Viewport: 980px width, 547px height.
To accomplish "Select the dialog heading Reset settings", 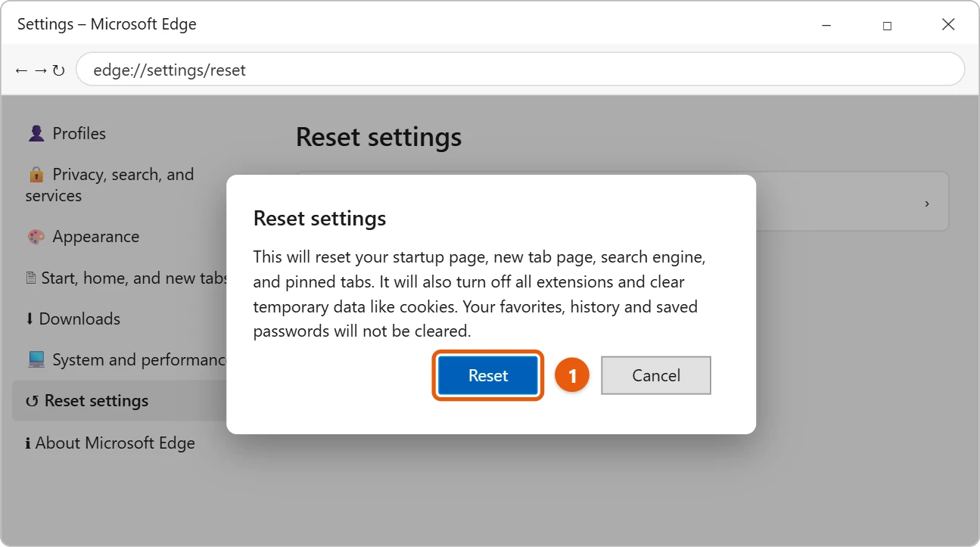I will [x=319, y=218].
